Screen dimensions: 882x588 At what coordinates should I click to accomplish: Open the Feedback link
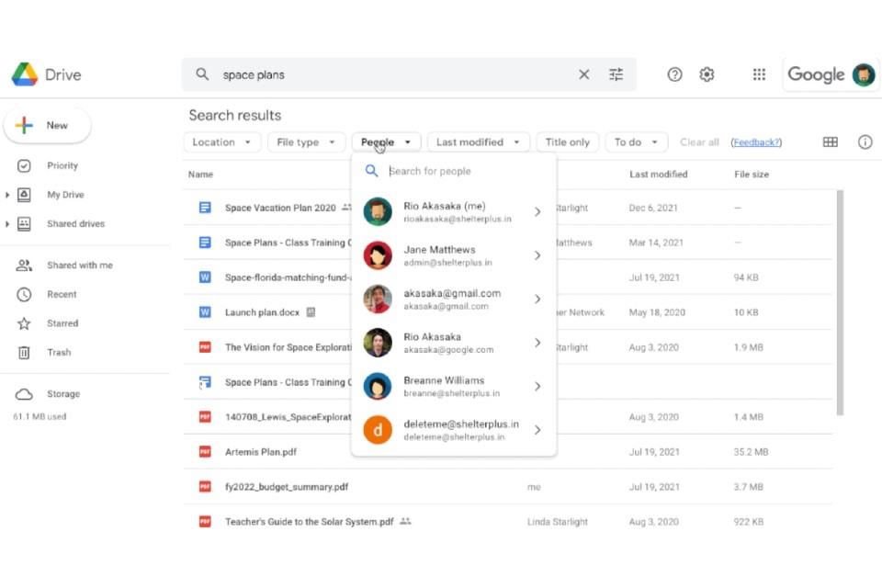point(756,142)
